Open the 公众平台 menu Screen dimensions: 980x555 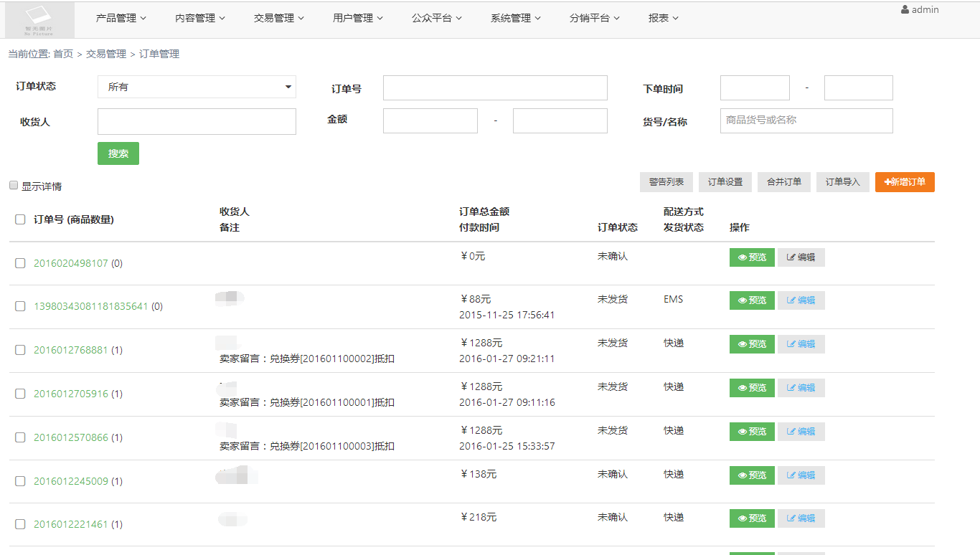point(437,18)
